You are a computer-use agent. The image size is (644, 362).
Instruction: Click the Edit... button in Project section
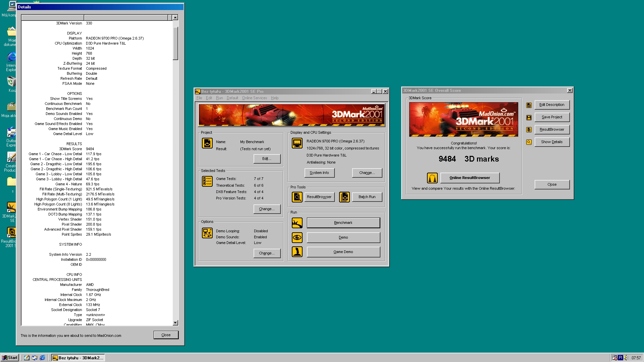click(267, 159)
